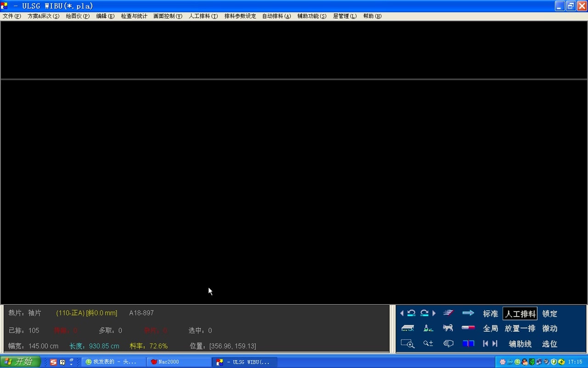Viewport: 588px width, 368px height.
Task: Click the 幅宽: 145.00 cm value
Action: 34,346
